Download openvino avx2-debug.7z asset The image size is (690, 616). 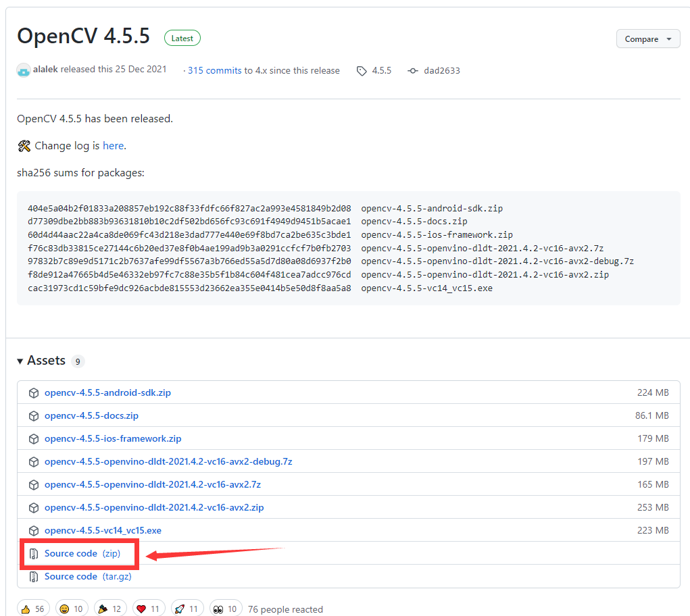pos(168,461)
